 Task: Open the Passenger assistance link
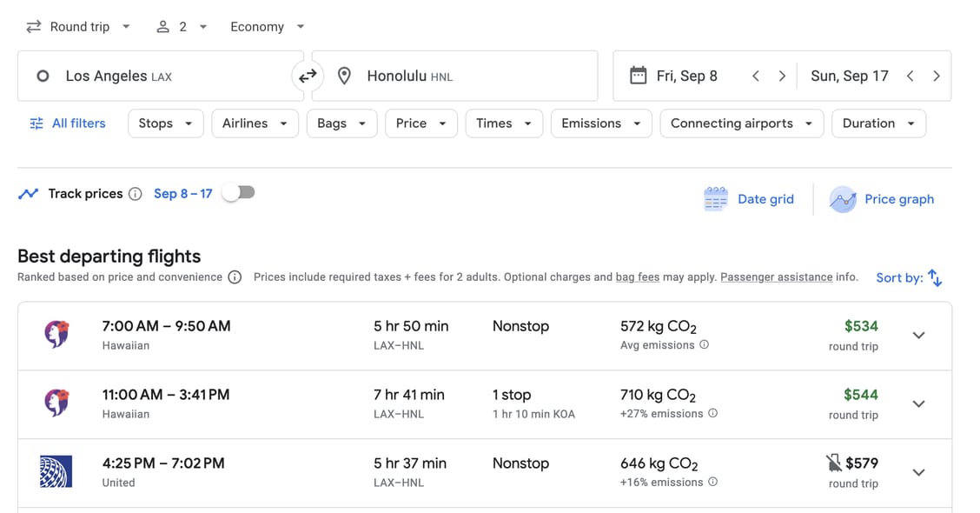[x=776, y=277]
